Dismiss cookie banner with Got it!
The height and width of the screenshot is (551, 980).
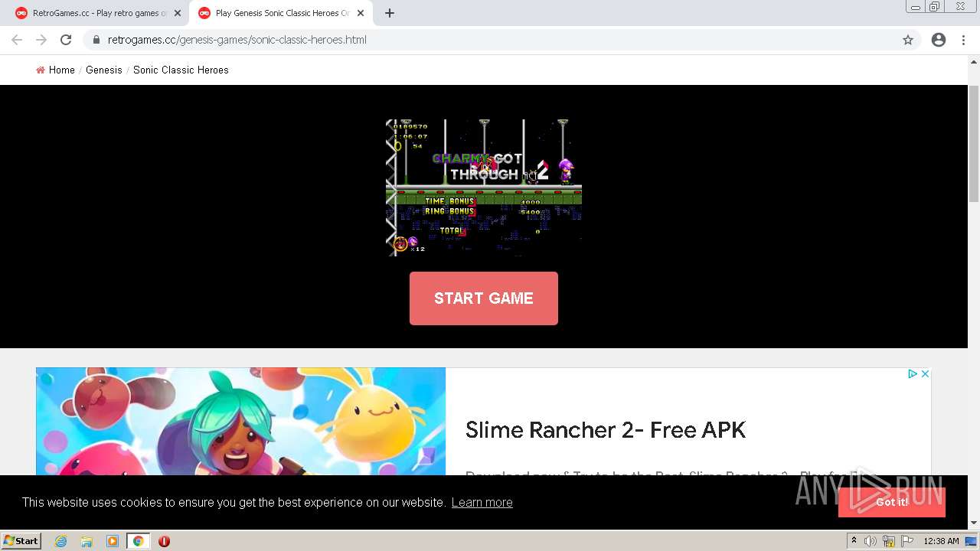pyautogui.click(x=892, y=502)
